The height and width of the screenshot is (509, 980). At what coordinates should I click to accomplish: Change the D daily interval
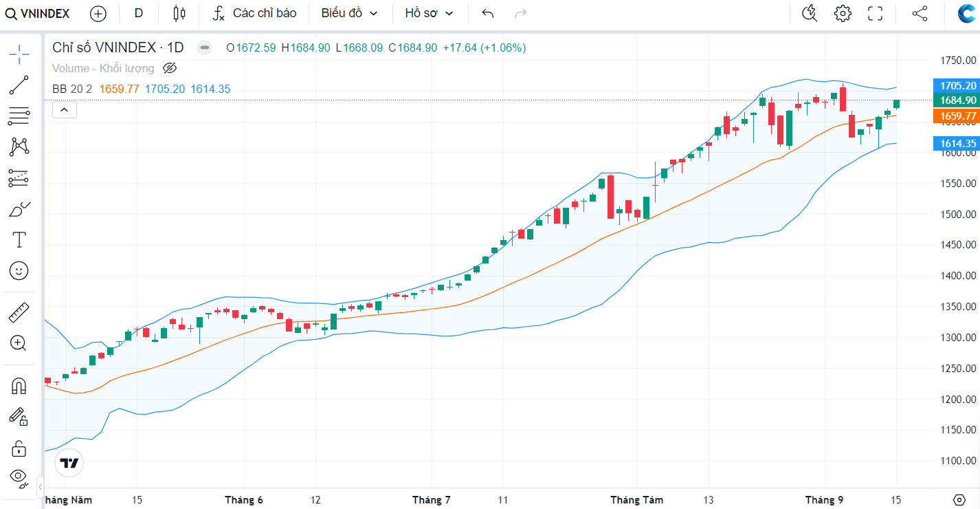tap(139, 13)
